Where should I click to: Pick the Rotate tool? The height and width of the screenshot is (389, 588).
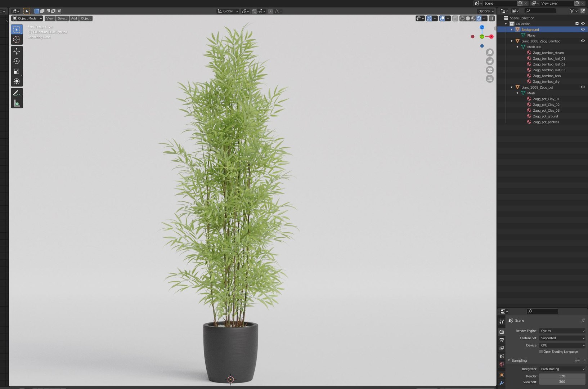tap(17, 61)
